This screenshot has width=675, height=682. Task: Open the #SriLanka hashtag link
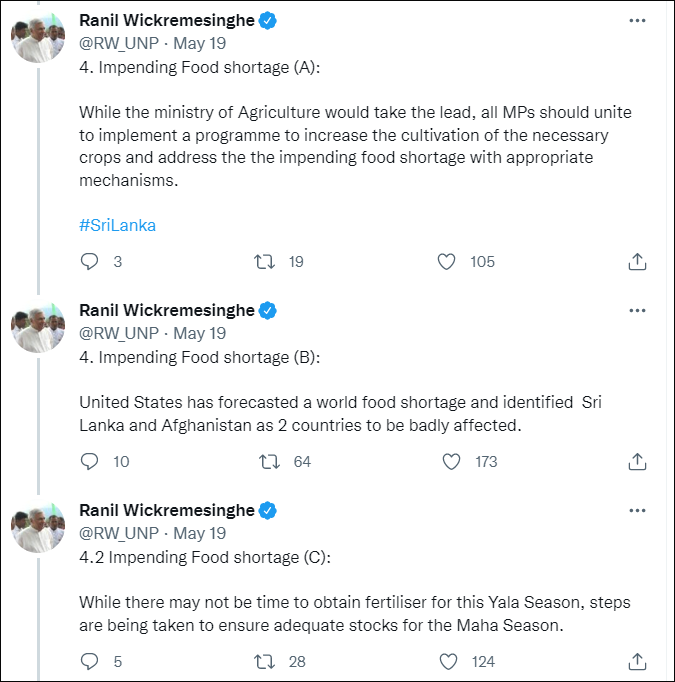pyautogui.click(x=117, y=225)
